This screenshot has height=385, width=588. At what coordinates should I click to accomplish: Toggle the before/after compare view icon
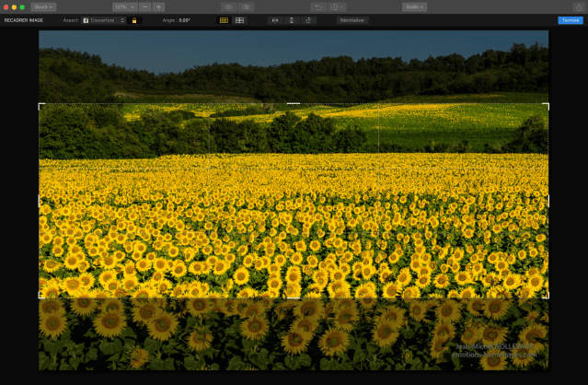pyautogui.click(x=246, y=6)
